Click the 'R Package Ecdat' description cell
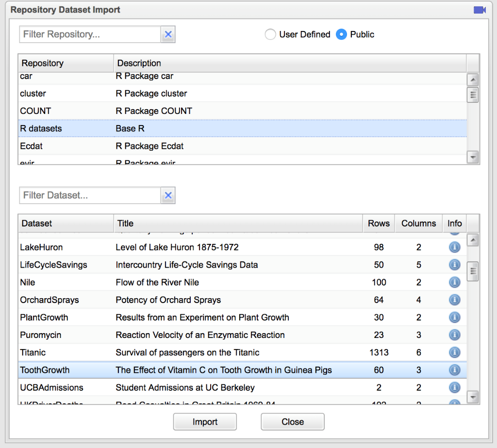The width and height of the screenshot is (497, 448). (149, 146)
